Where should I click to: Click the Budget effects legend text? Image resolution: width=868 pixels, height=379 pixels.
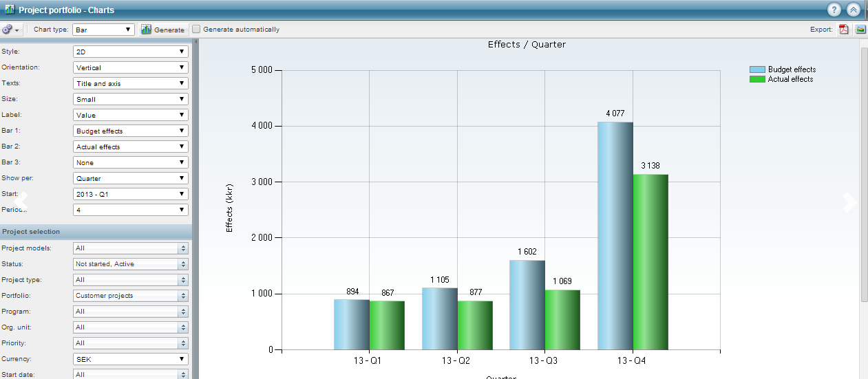pos(792,69)
